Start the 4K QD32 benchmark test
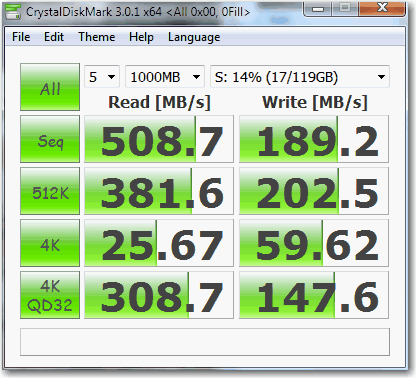 click(x=50, y=295)
